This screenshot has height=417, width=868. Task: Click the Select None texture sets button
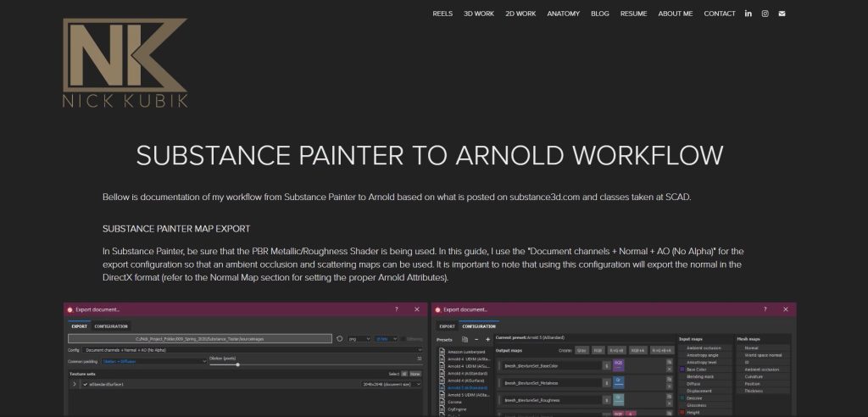[415, 374]
